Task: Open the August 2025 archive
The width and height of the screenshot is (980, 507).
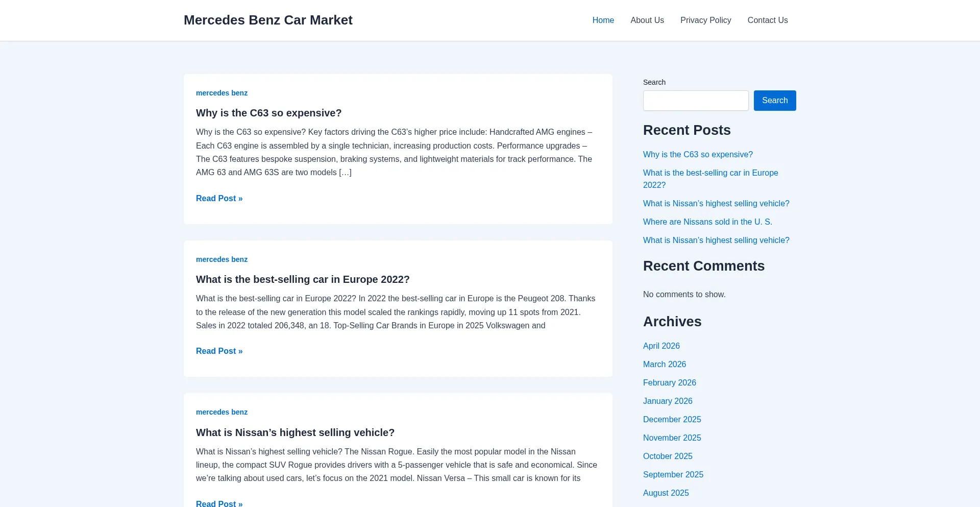Action: (x=666, y=493)
